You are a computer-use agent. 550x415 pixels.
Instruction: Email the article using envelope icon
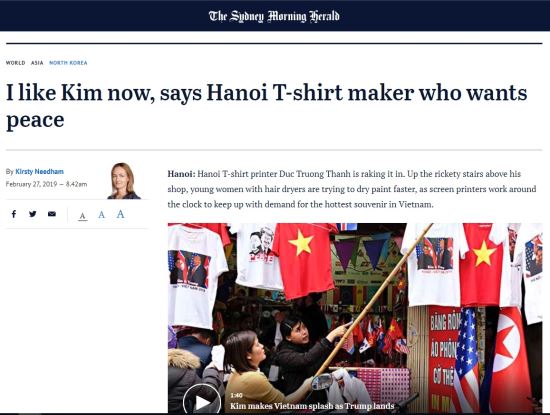tap(52, 214)
